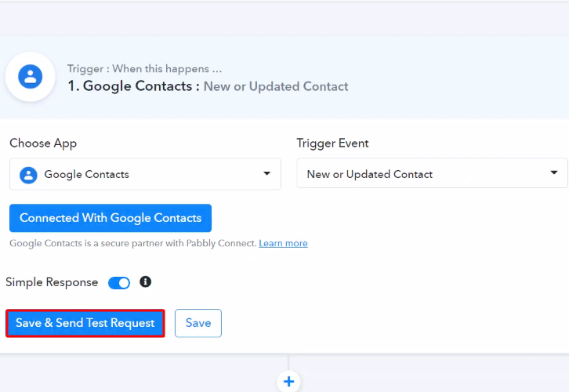Click the Simple Response info icon
Screen dimensions: 569x392
click(146, 281)
